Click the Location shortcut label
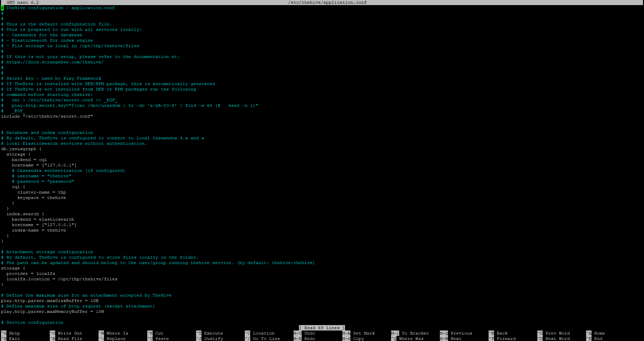 pos(264,333)
